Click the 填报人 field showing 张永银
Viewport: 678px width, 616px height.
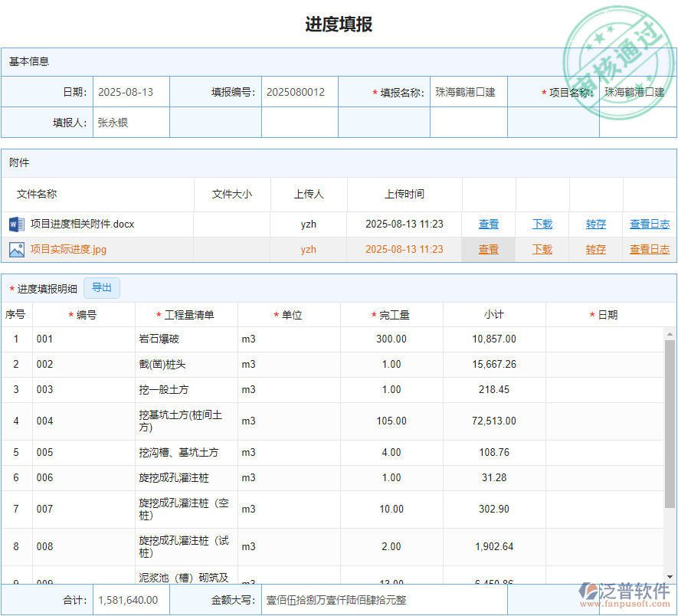(x=130, y=121)
